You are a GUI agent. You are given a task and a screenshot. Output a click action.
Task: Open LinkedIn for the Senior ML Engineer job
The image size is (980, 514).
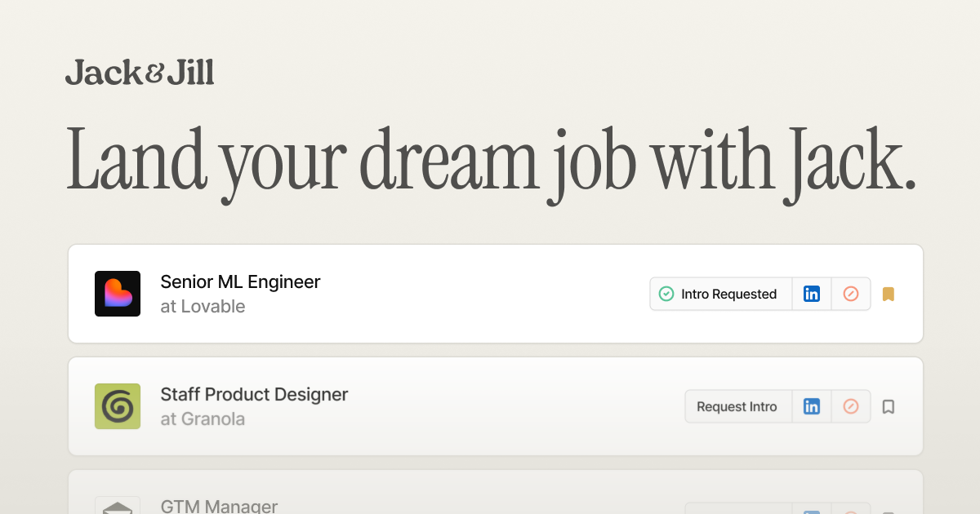point(812,294)
